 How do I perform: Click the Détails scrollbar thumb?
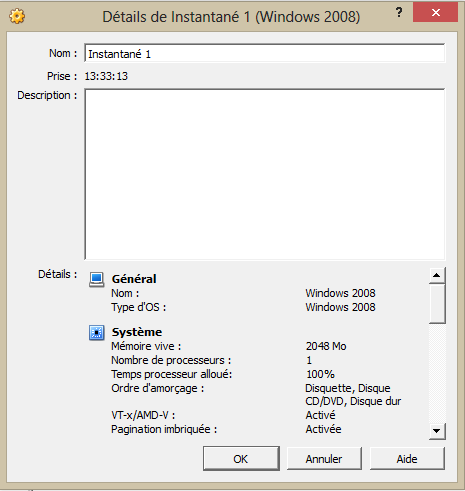pos(437,304)
